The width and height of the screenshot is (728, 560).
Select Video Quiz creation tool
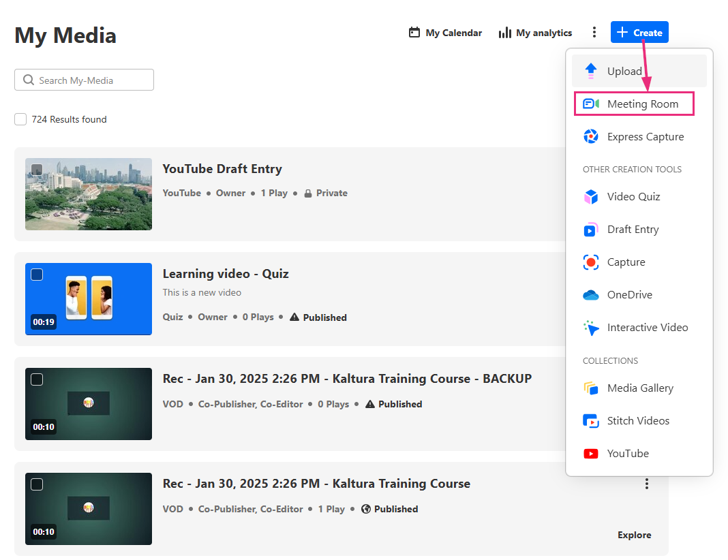click(x=639, y=197)
